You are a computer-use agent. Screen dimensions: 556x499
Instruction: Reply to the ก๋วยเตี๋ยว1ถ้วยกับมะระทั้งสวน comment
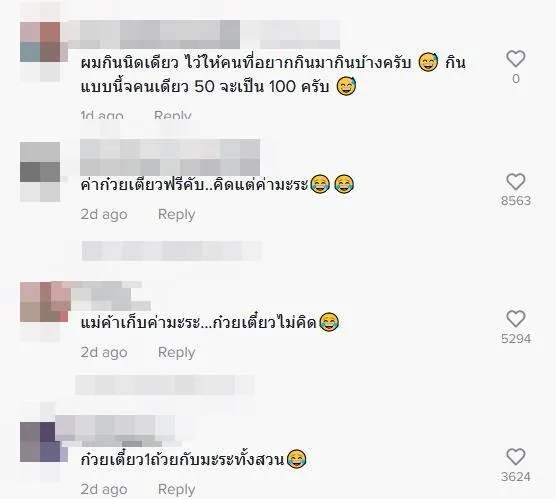click(177, 489)
